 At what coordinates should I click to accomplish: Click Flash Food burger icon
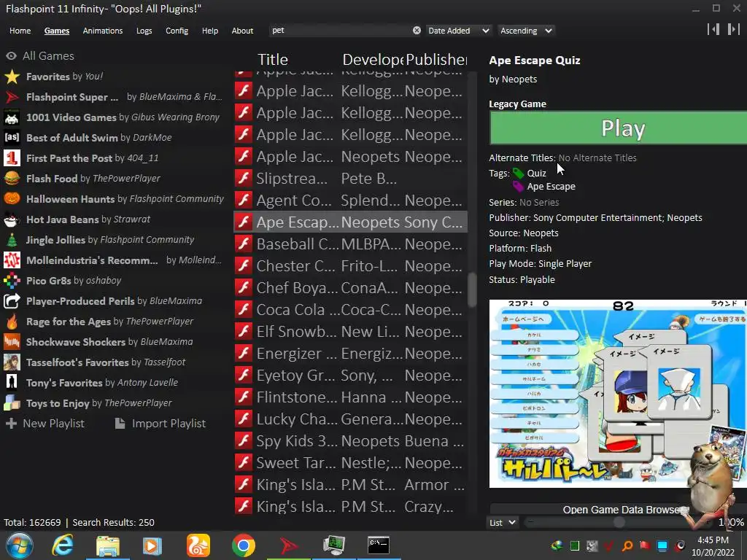pos(12,179)
